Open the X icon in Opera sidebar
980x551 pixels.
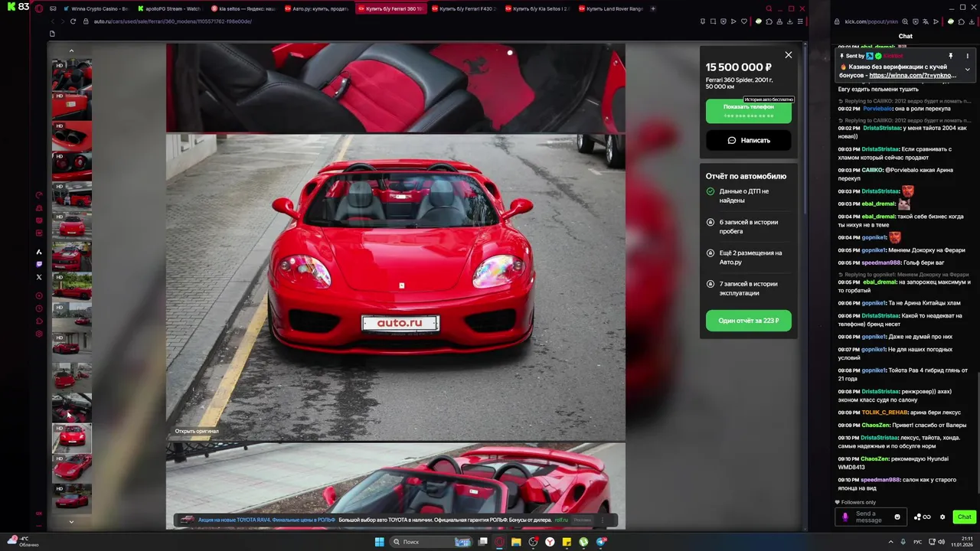(39, 277)
